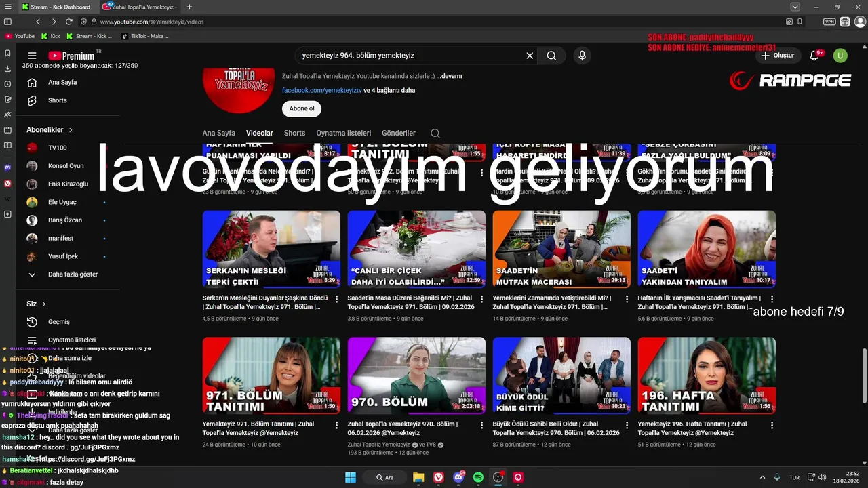Viewport: 868px width, 488px height.
Task: Reload the current page
Action: (69, 22)
